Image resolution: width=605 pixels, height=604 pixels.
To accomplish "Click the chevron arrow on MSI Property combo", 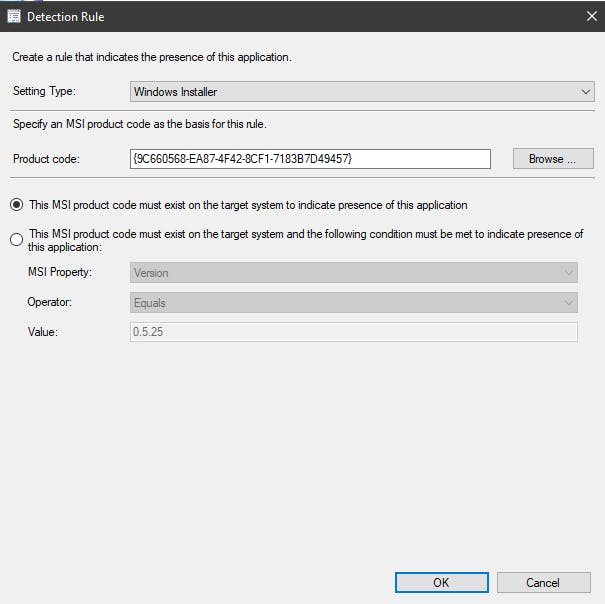I will pyautogui.click(x=568, y=273).
